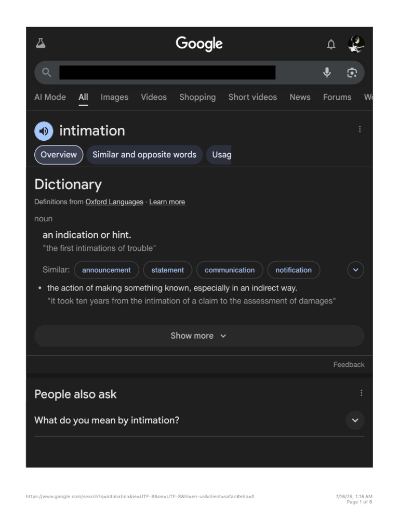Start voice search with the microphone

(327, 72)
